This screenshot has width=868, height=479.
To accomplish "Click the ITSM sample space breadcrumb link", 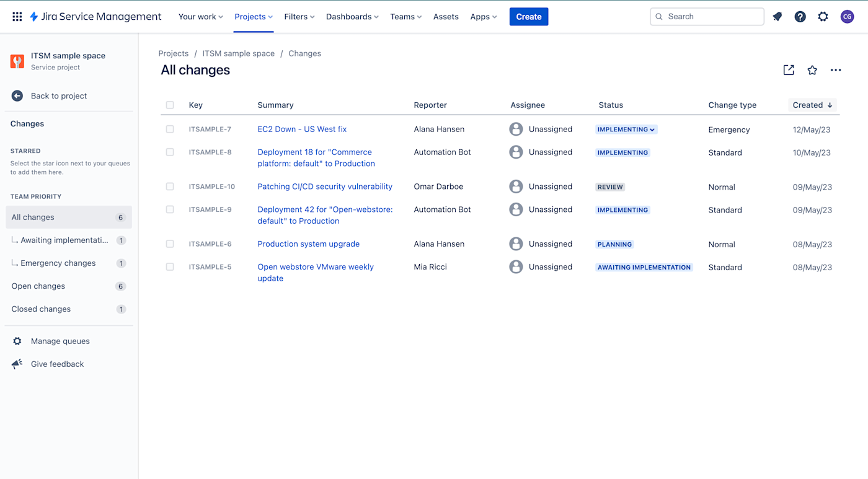I will coord(239,53).
